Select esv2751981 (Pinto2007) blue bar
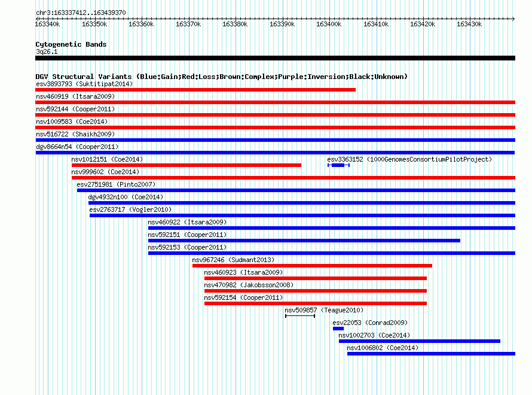 pos(296,190)
